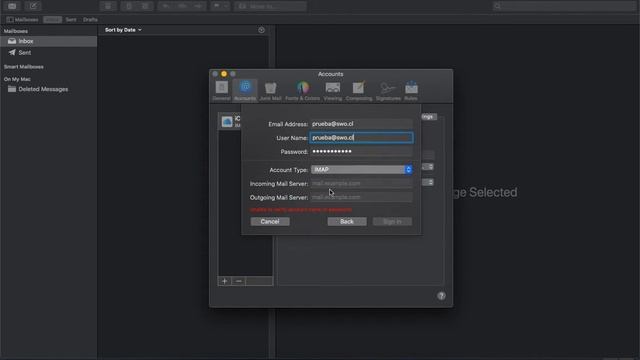Click the yellow minimize button of Accounts window
The width and height of the screenshot is (640, 360).
pyautogui.click(x=224, y=74)
